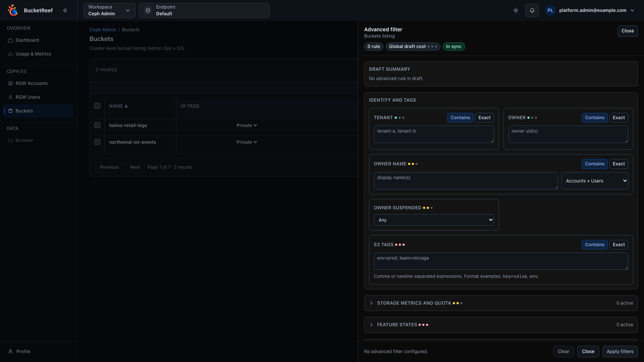Image resolution: width=644 pixels, height=362 pixels.
Task: Collapse the sidebar with the arrow icon
Action: (65, 10)
